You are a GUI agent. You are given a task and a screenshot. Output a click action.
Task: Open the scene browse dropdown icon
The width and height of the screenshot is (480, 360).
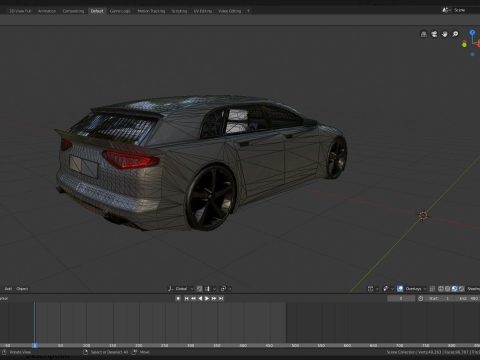[x=446, y=10]
